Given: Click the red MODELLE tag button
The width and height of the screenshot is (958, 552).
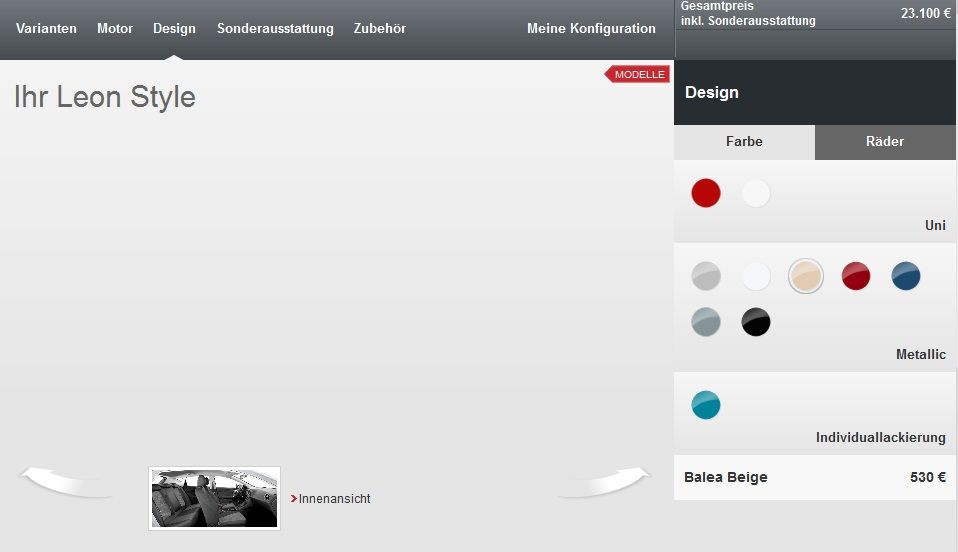Looking at the screenshot, I should [x=637, y=74].
